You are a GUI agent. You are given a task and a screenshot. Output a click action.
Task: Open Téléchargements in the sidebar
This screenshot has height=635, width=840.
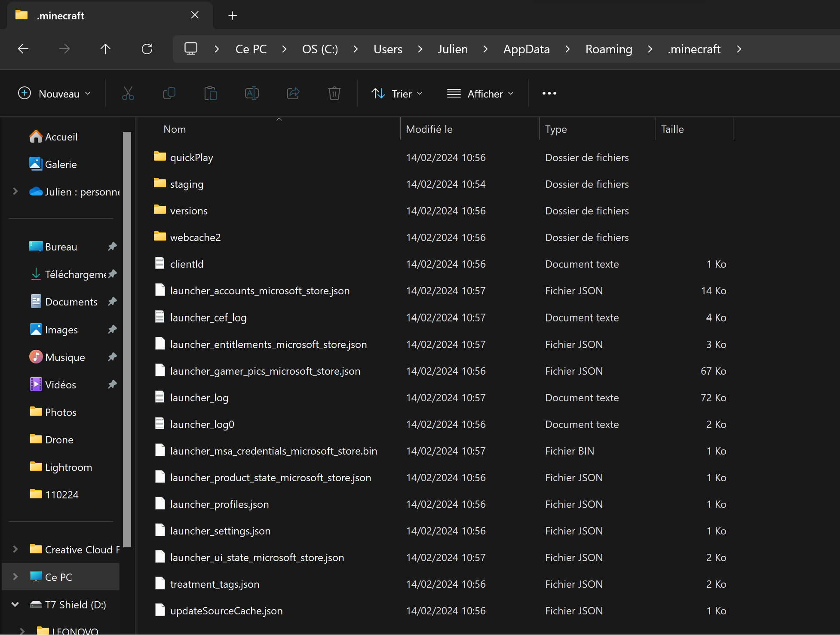point(67,274)
